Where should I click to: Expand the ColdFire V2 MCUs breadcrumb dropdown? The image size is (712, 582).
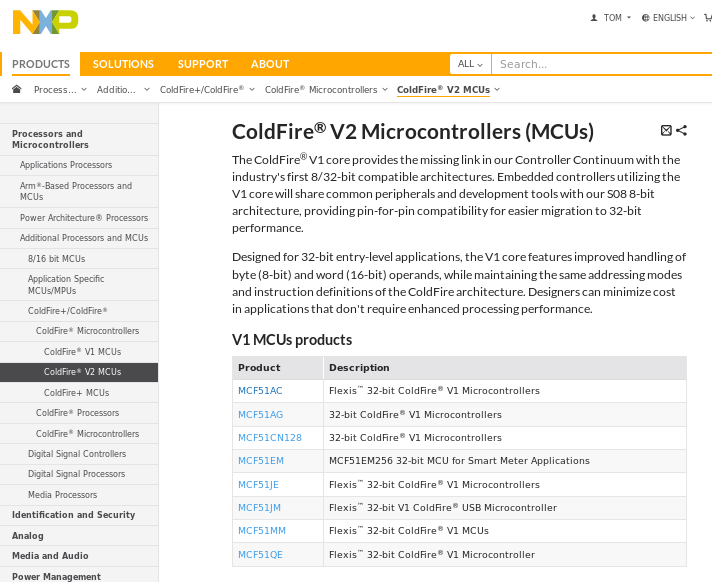pyautogui.click(x=497, y=90)
